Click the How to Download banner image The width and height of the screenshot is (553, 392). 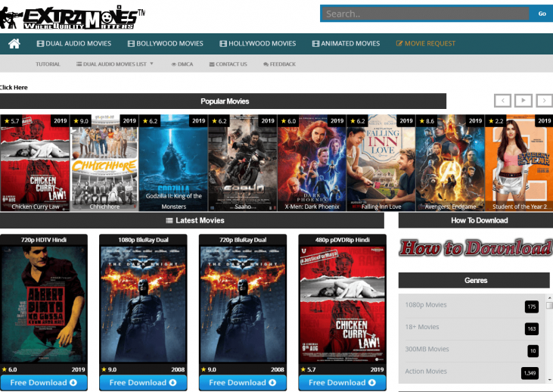pyautogui.click(x=474, y=247)
